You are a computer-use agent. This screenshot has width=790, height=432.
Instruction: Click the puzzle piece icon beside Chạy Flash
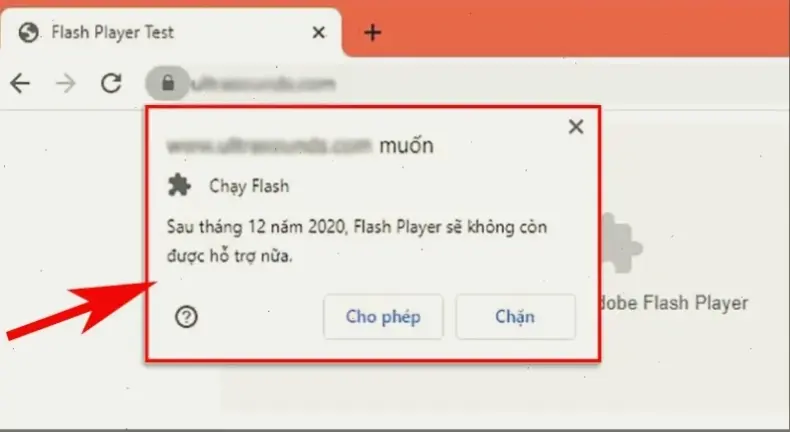pos(179,186)
